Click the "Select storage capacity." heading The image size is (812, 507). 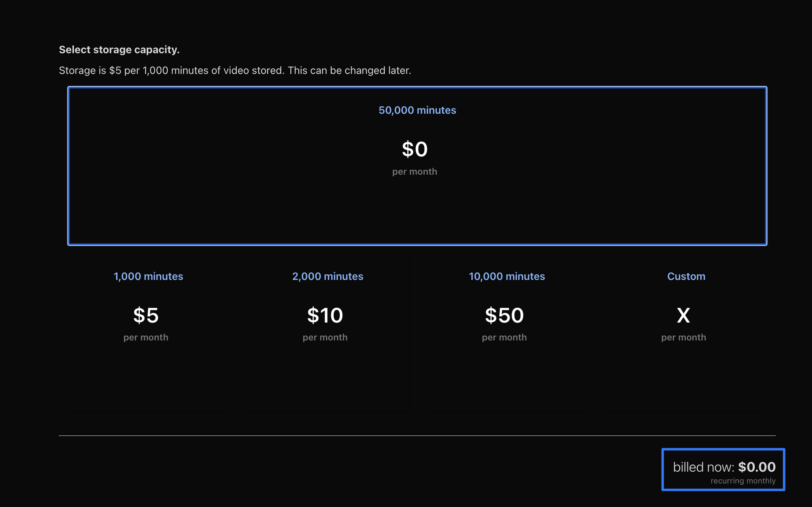(x=119, y=50)
